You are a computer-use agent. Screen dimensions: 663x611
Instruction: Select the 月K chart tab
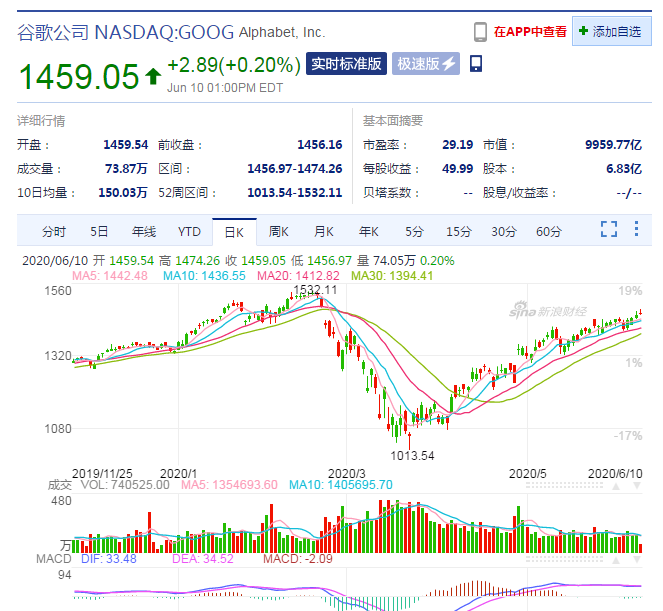pyautogui.click(x=324, y=232)
